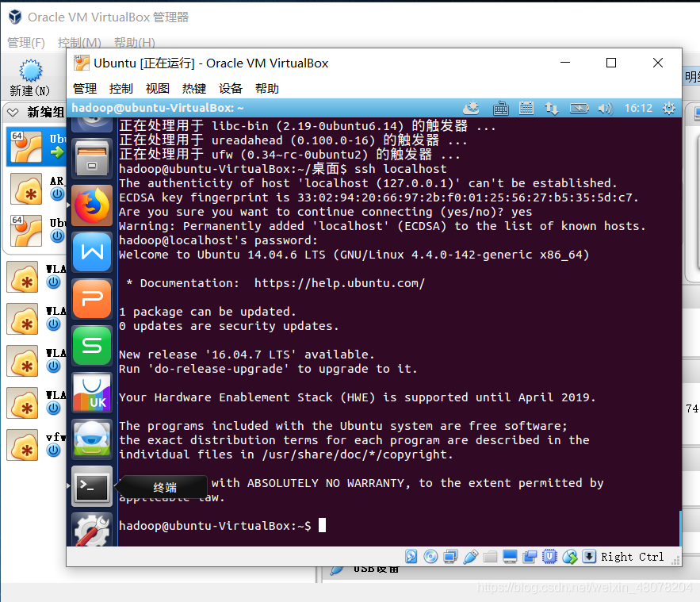Open Ubuntu Kylin Software Center
The height and width of the screenshot is (602, 700).
[90, 393]
